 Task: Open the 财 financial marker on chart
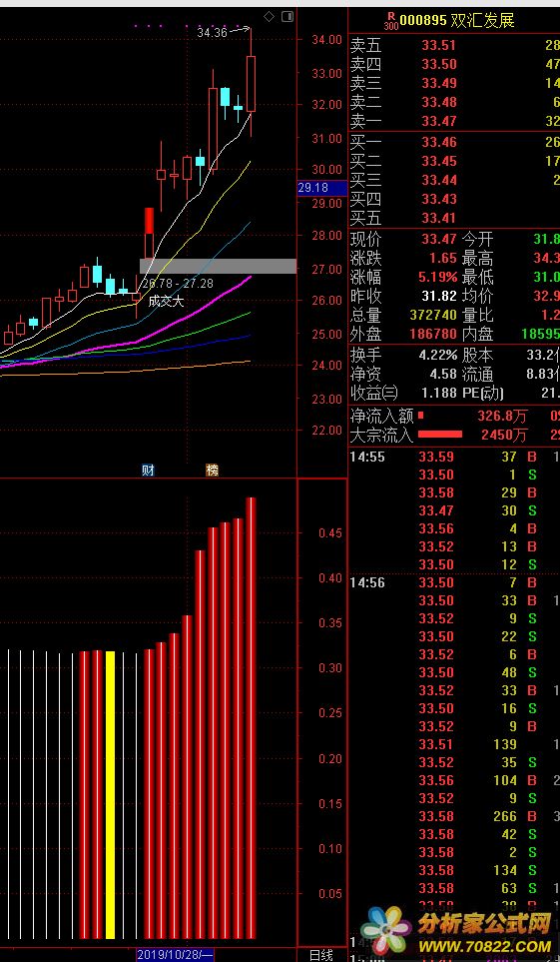(x=148, y=470)
